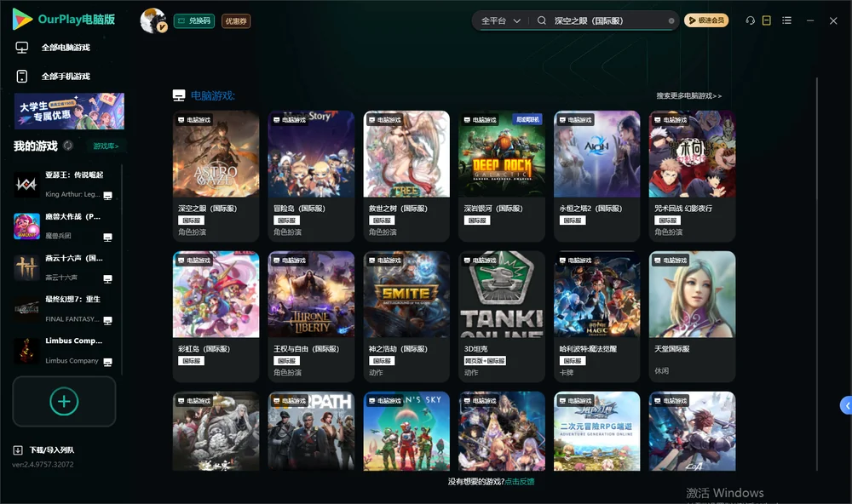Screen dimensions: 852x504
Task: Open the 永恒之塔2 (国际服) AION card
Action: click(x=596, y=176)
